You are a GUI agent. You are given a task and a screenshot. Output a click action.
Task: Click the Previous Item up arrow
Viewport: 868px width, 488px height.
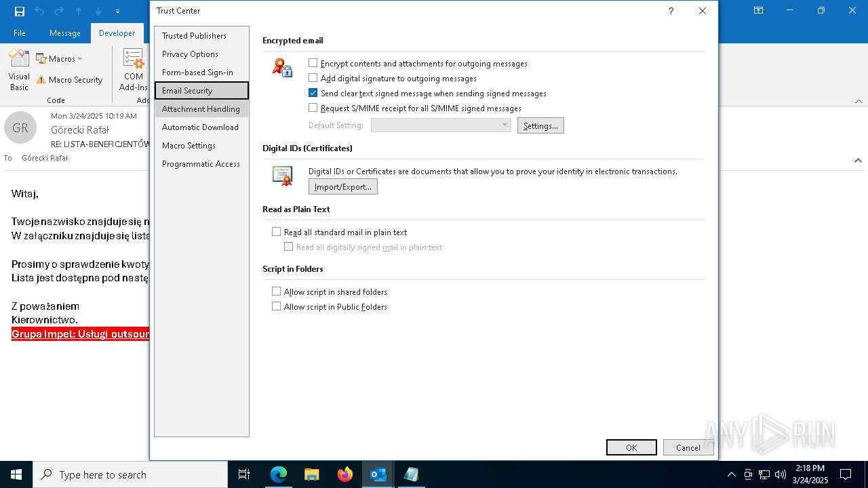[x=79, y=11]
